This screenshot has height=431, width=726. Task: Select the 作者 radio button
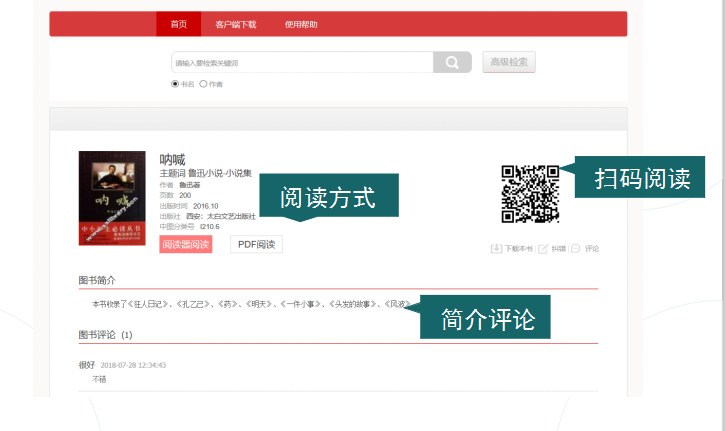pyautogui.click(x=203, y=84)
